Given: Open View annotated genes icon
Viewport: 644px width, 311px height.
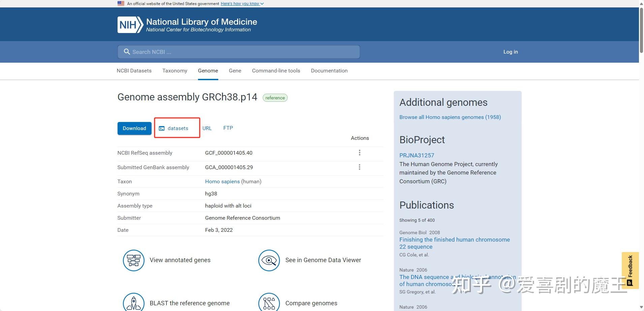Looking at the screenshot, I should (134, 260).
